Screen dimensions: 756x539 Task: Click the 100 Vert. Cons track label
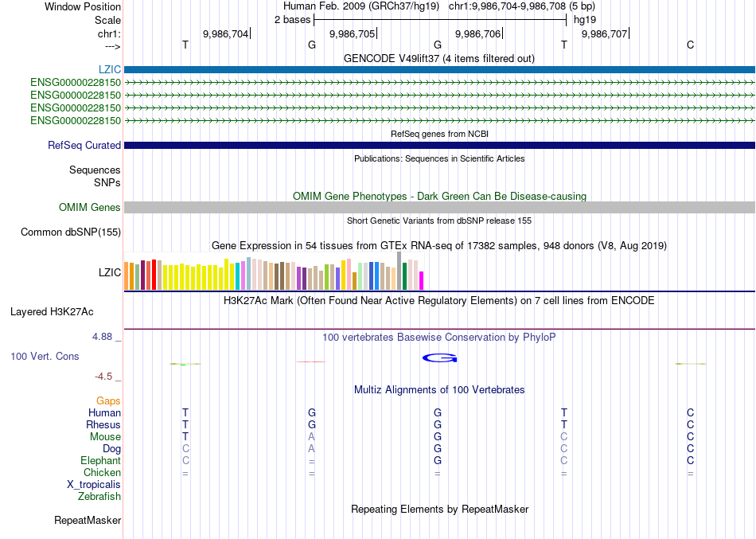45,356
